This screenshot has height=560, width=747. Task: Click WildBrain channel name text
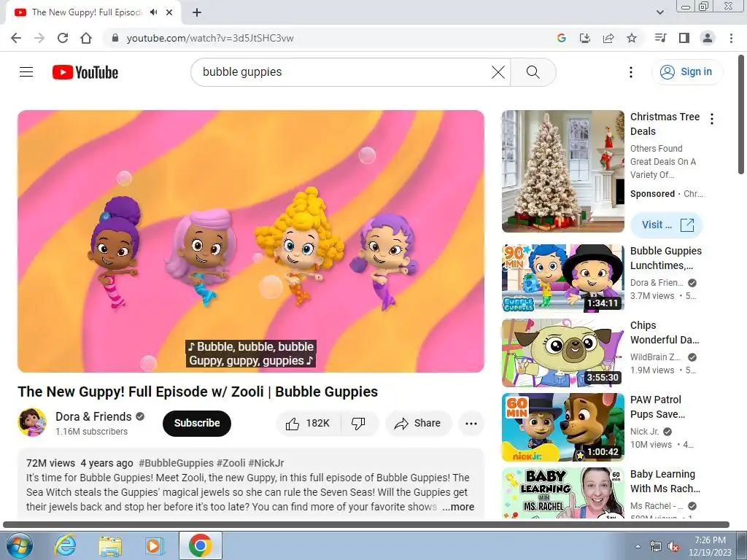tap(655, 357)
